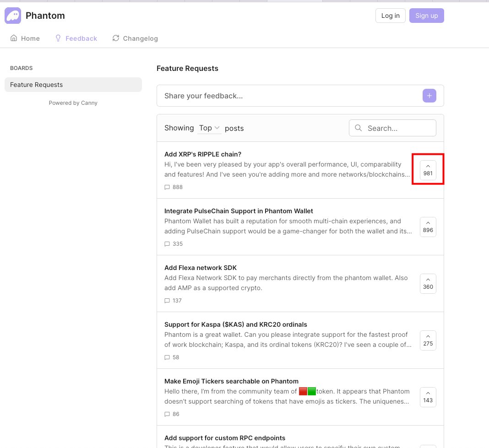Click the Phantom ghost logo icon

(13, 16)
